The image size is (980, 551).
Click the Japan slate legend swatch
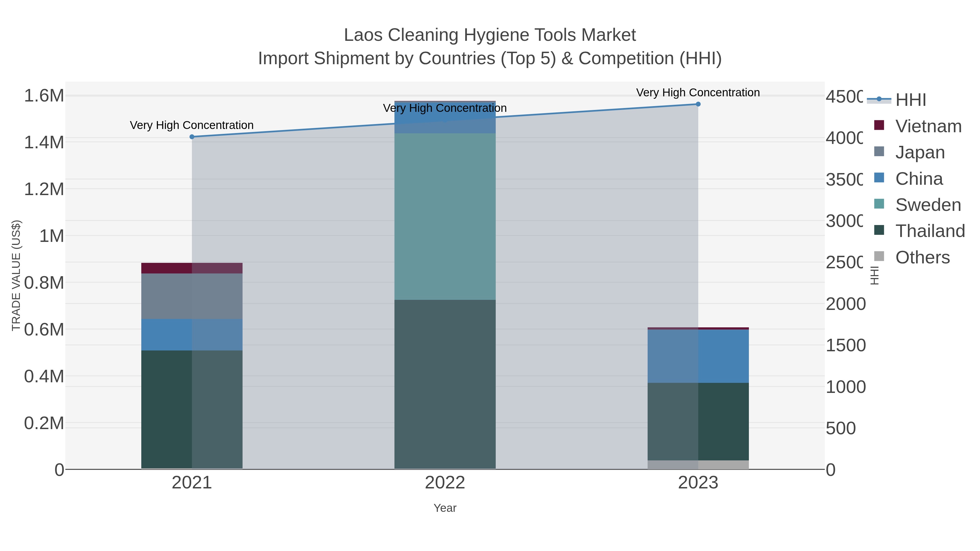tap(879, 151)
